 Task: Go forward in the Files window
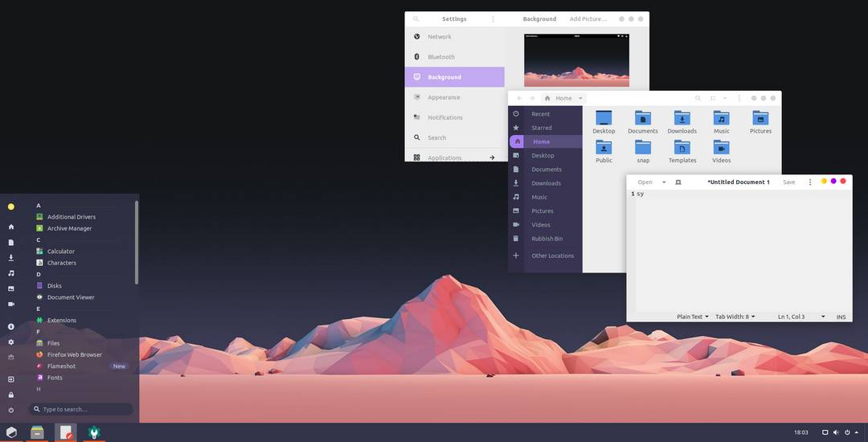point(532,98)
